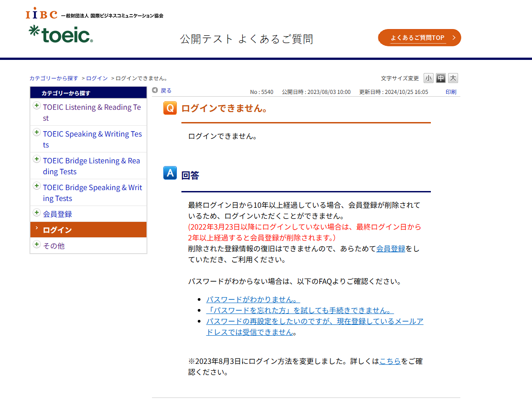Open TOEIC Listening & Reading Test category
Screen dimensions: 532x402
coord(92,113)
